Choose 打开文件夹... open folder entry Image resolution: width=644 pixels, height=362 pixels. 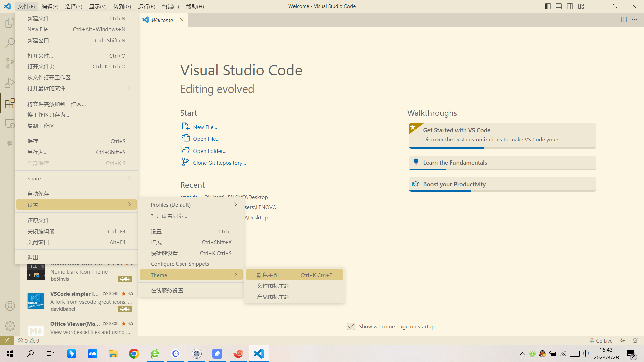[x=76, y=66]
